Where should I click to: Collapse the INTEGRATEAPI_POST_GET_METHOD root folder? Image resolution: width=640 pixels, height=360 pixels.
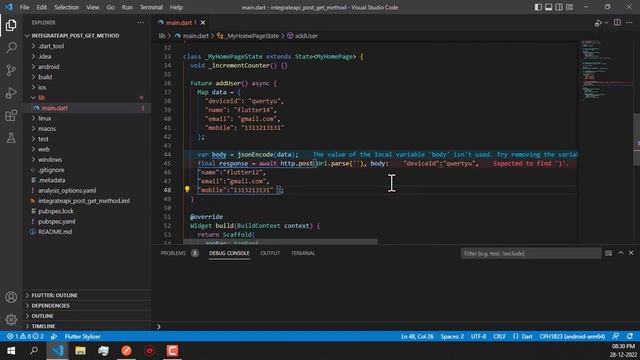pos(75,36)
